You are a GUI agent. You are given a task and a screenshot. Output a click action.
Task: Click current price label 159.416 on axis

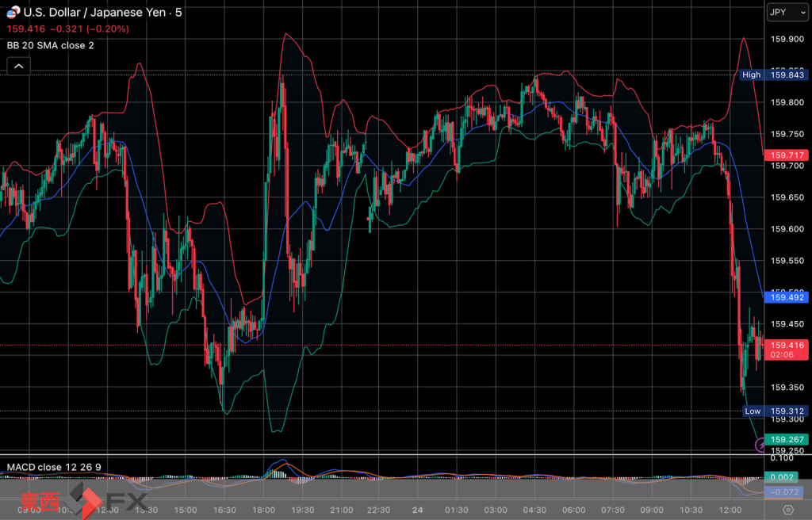[x=787, y=346]
